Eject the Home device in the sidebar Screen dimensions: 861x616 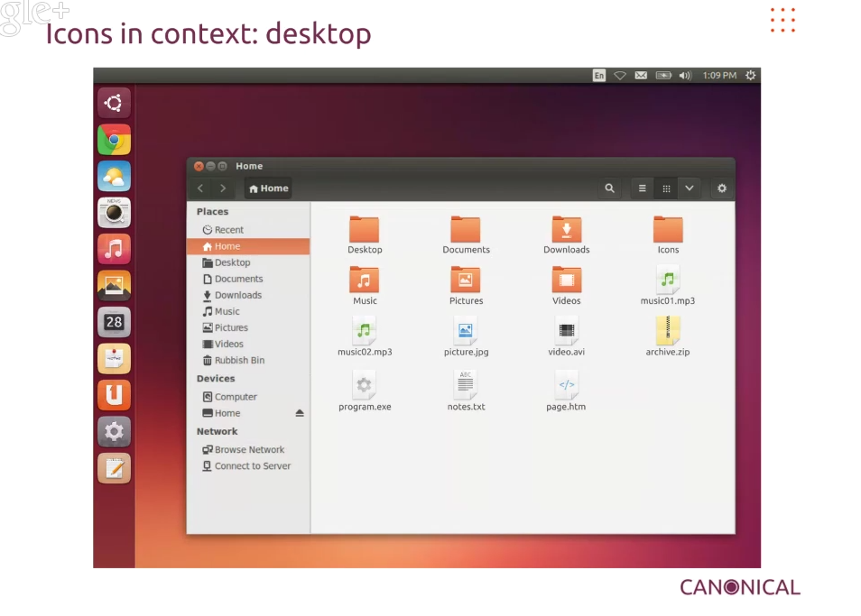[x=299, y=412]
